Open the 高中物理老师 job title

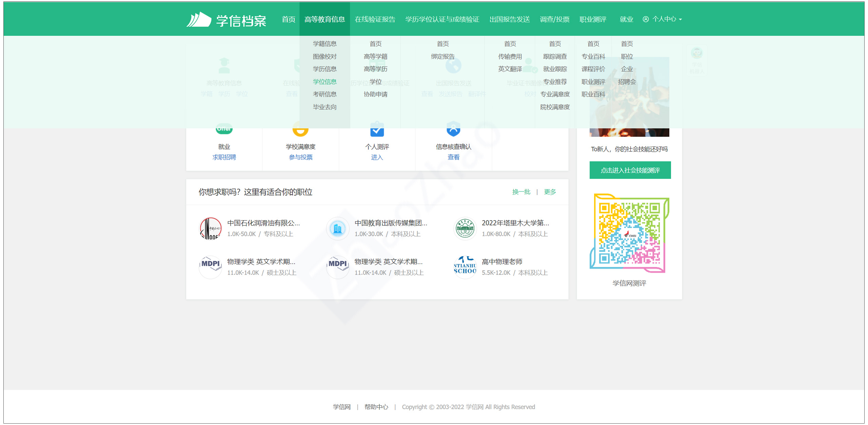[x=502, y=262]
